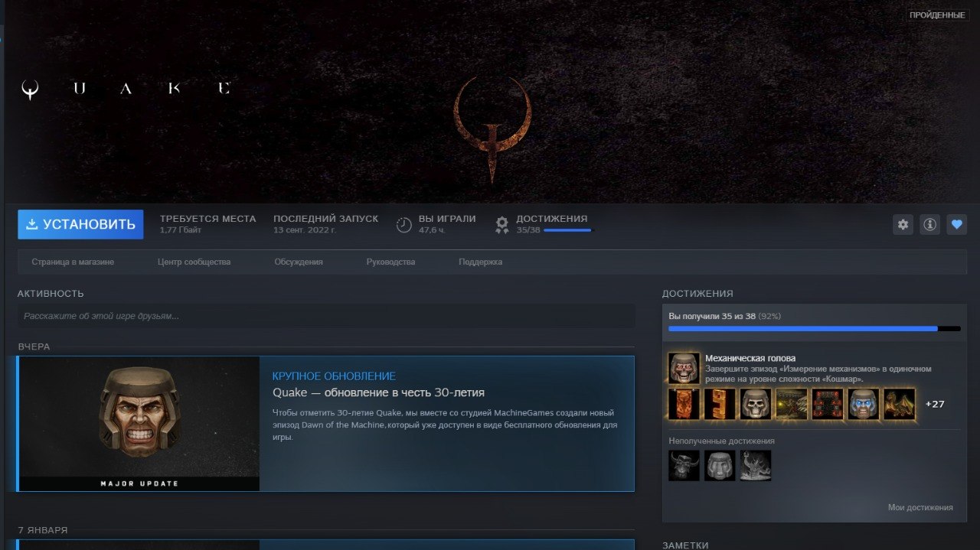Open locked demon creature achievement icon
Screen dimensions: 980x550
(756, 465)
